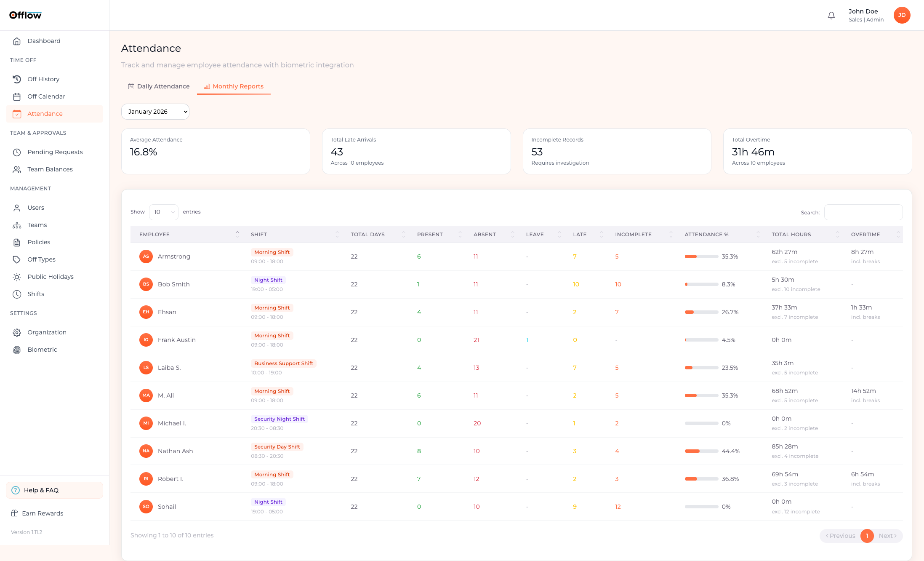
Task: Click the Next pagination button
Action: [887, 536]
